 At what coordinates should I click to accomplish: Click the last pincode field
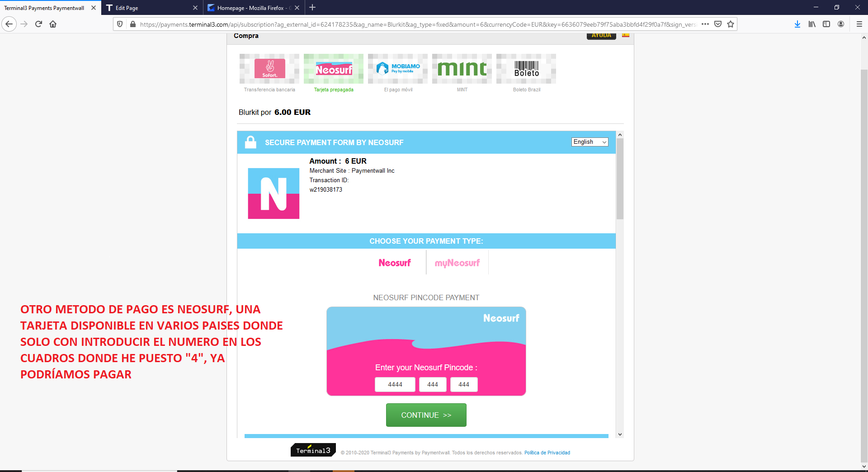click(464, 384)
